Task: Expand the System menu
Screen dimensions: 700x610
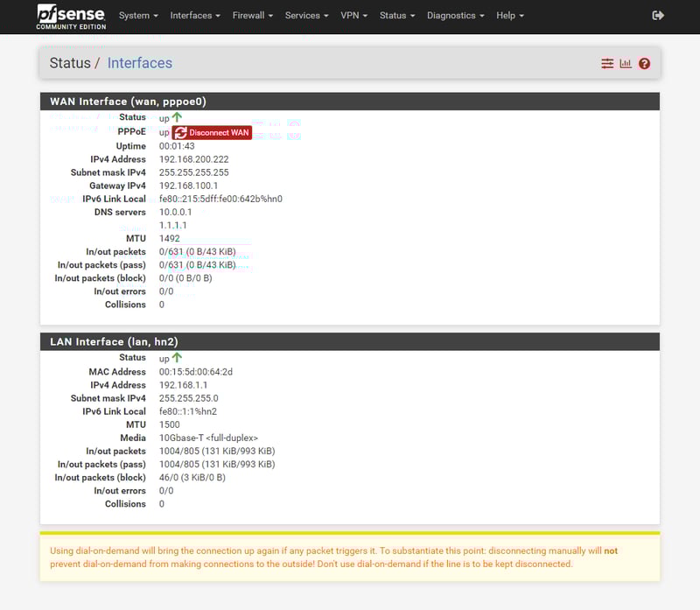Action: pos(138,16)
